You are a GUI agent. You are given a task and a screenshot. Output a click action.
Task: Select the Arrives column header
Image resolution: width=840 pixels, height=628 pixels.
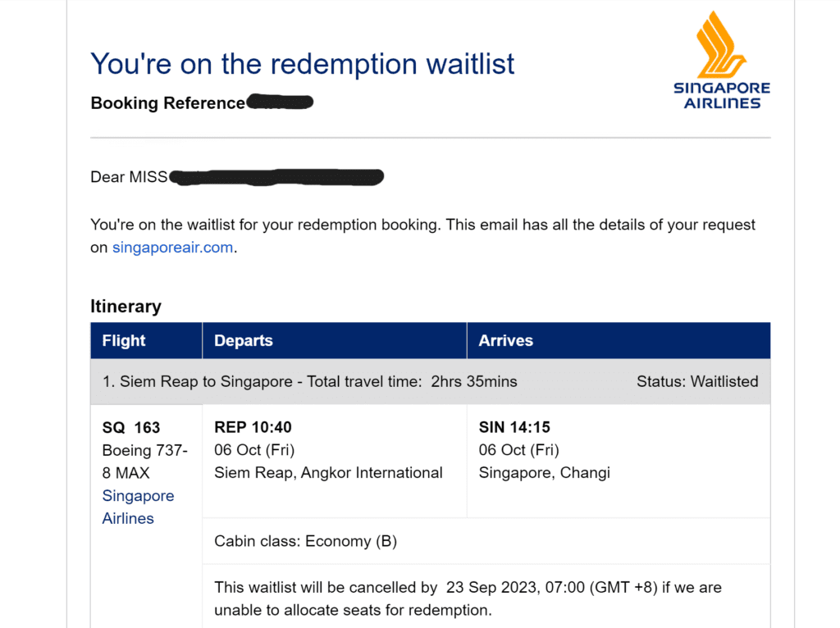tap(505, 340)
